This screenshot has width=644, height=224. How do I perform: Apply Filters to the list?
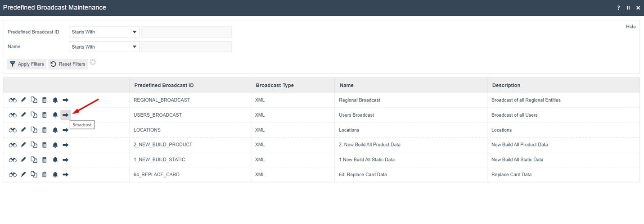[x=27, y=64]
